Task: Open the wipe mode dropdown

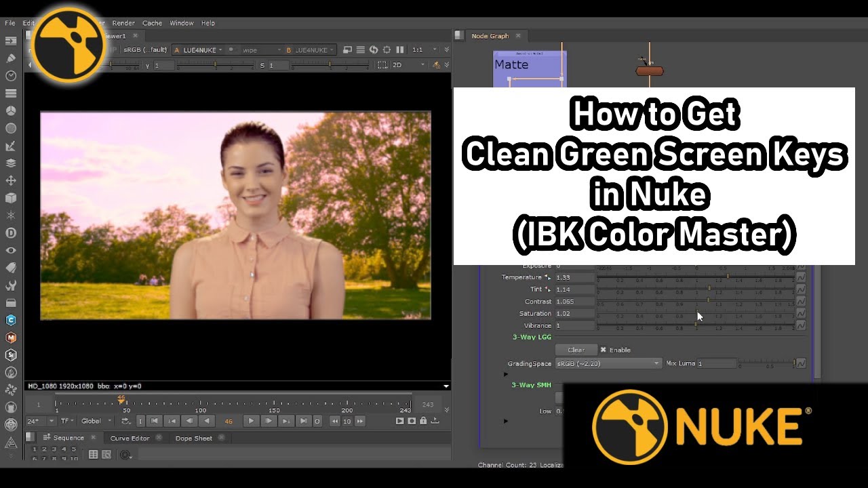Action: 262,49
